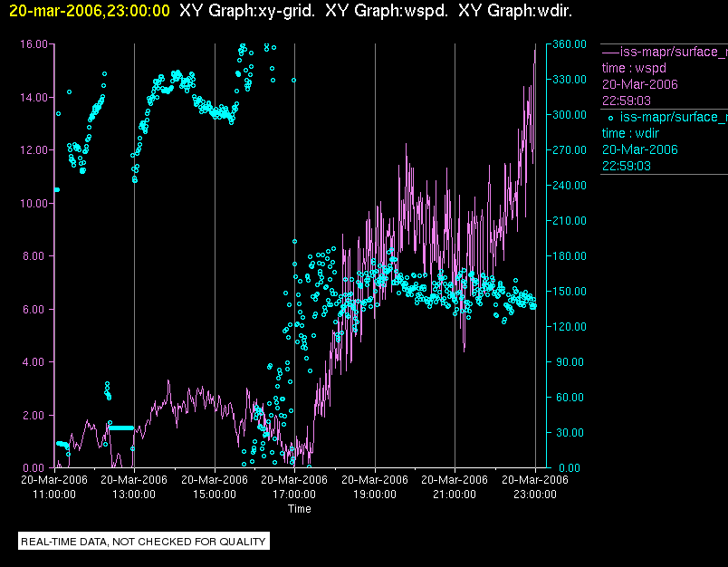This screenshot has height=567, width=728.
Task: Click the 'XY Graph:wdir.' title text
Action: 515,11
